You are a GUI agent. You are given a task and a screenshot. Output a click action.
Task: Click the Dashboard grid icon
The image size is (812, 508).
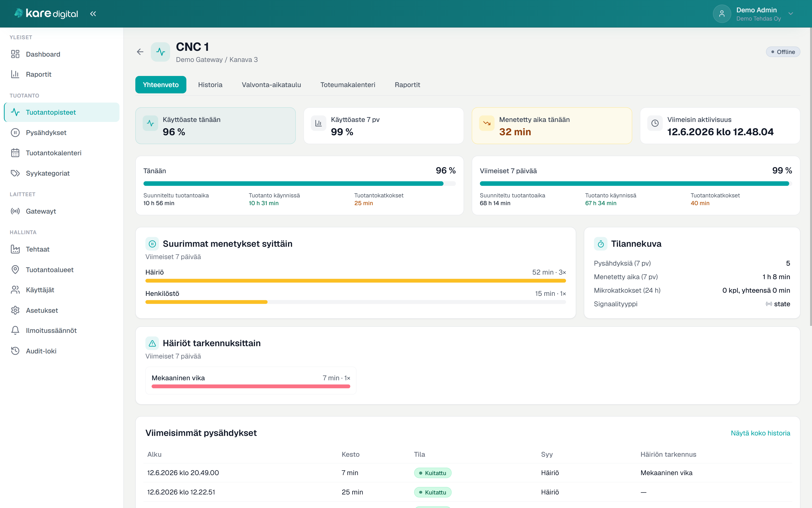point(15,54)
